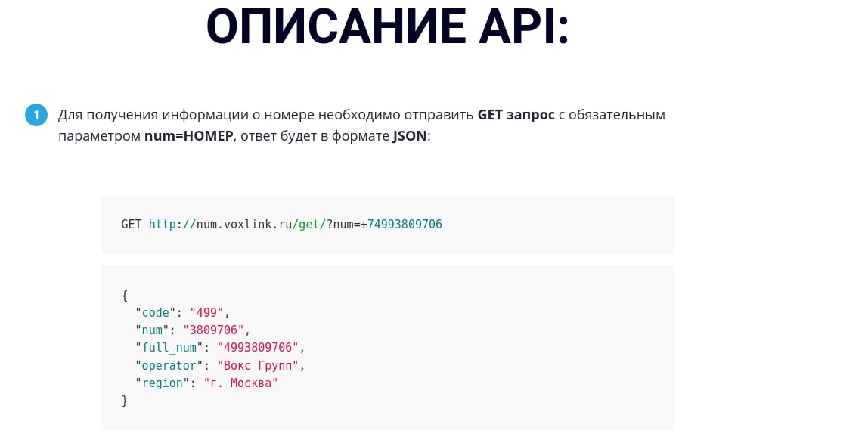868x443 pixels.
Task: Click the phone number 74993809706 in URL
Action: click(405, 225)
